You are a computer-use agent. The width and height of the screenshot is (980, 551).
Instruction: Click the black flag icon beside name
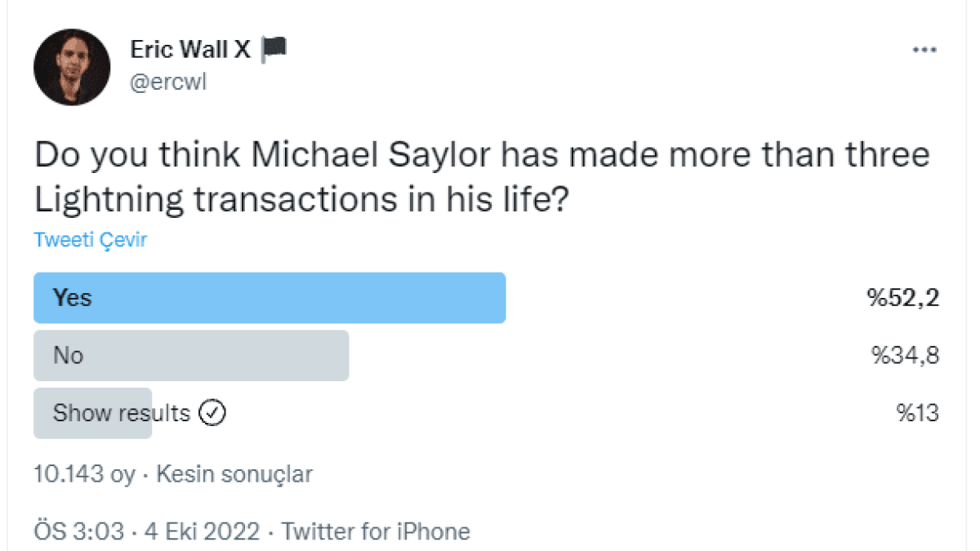(274, 51)
